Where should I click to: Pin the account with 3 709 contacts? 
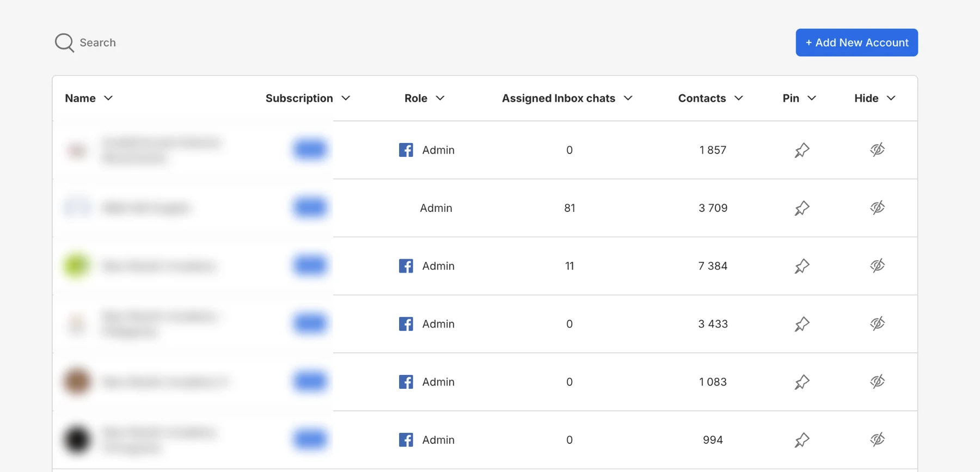pos(801,208)
